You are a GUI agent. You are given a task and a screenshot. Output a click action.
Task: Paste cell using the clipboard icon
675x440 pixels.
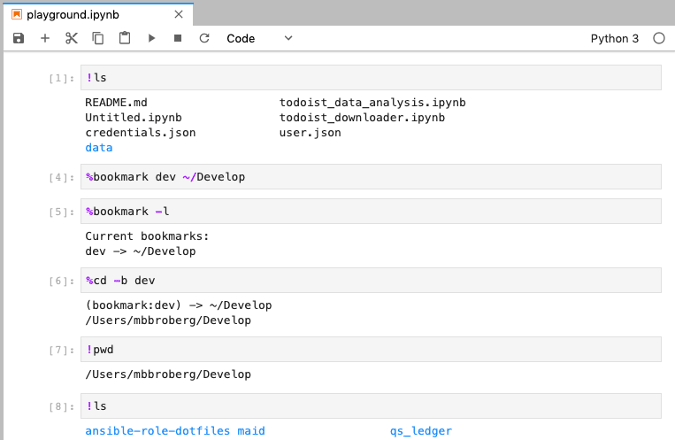pos(125,38)
